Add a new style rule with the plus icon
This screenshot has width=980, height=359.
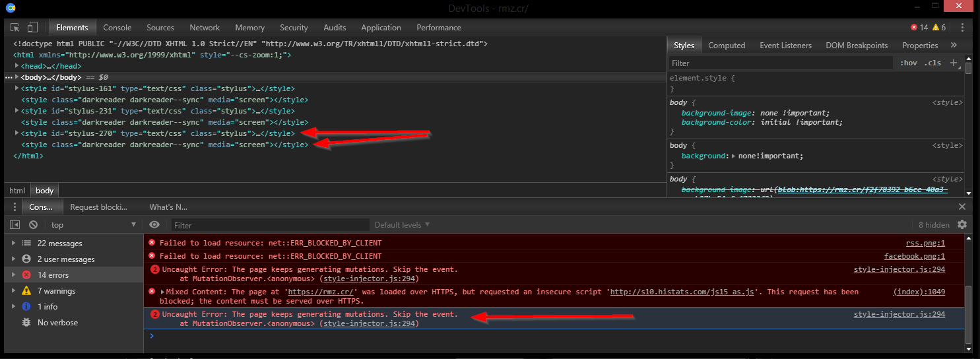pos(953,63)
